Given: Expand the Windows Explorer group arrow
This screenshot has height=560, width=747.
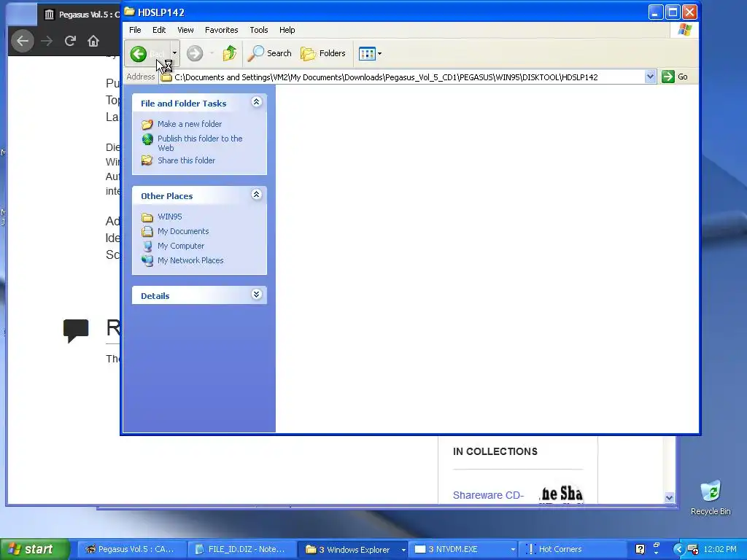Looking at the screenshot, I should tap(403, 550).
